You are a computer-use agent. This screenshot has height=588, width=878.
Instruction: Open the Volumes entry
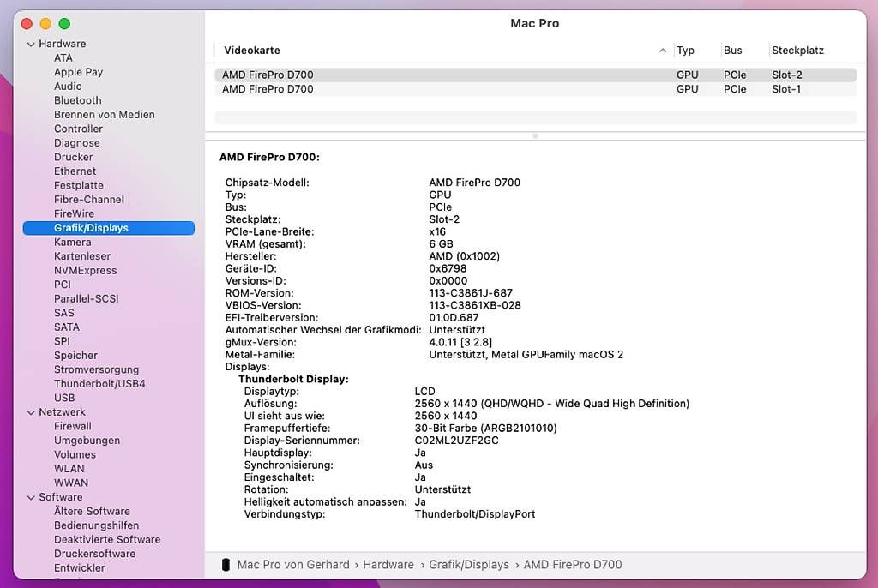point(75,455)
